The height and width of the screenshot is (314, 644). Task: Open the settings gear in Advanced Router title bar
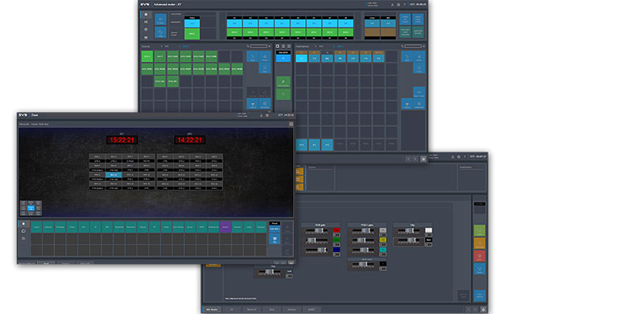point(398,5)
